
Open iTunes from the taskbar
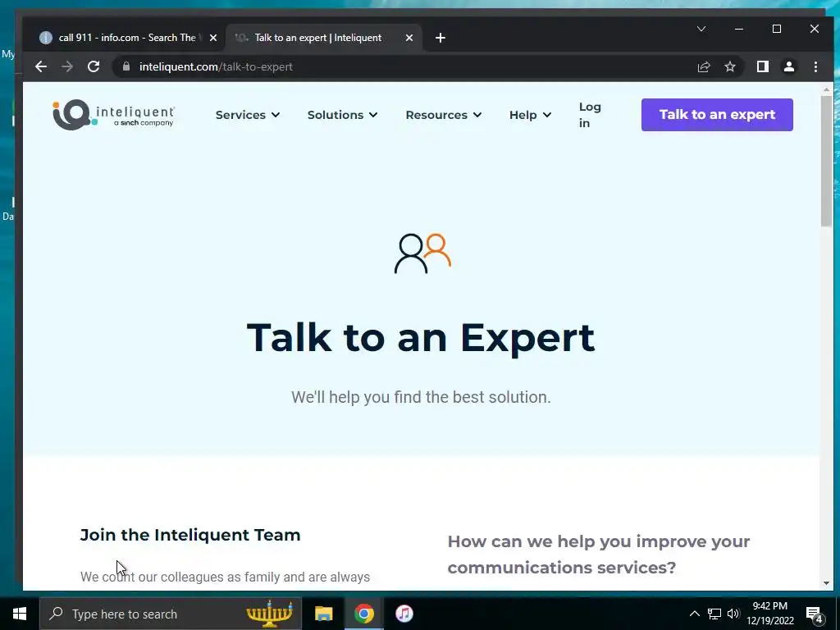click(x=404, y=614)
